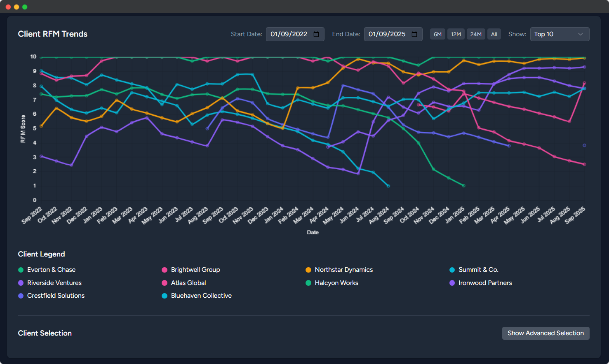Show the All time range
Viewport: 609px width, 364px height.
pyautogui.click(x=494, y=34)
